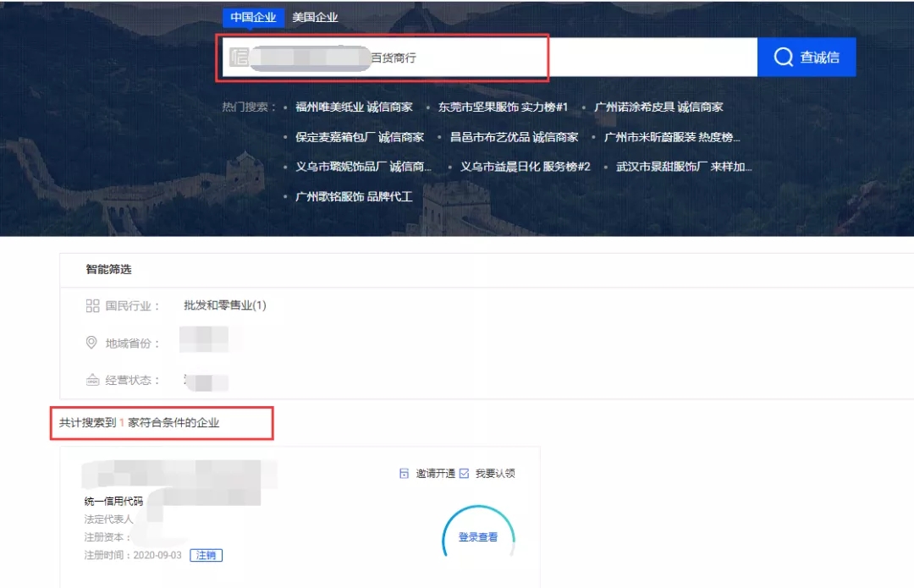This screenshot has height=588, width=914.
Task: Switch to the 美国企业 tab
Action: click(315, 17)
